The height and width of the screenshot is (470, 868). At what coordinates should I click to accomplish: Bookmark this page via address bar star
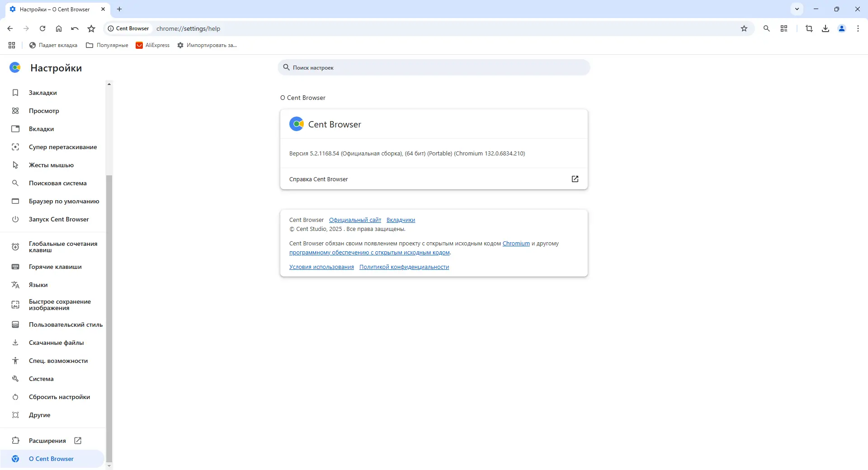click(744, 28)
